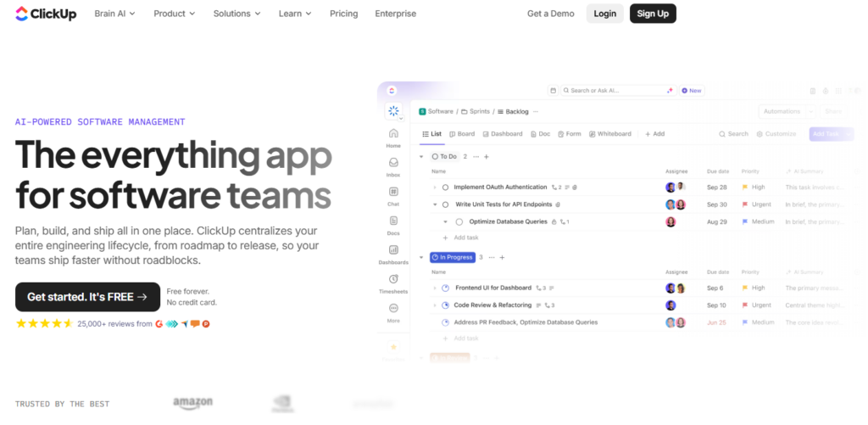Viewport: 868px width, 425px height.
Task: Click the Search or Ask AI field
Action: pos(619,90)
